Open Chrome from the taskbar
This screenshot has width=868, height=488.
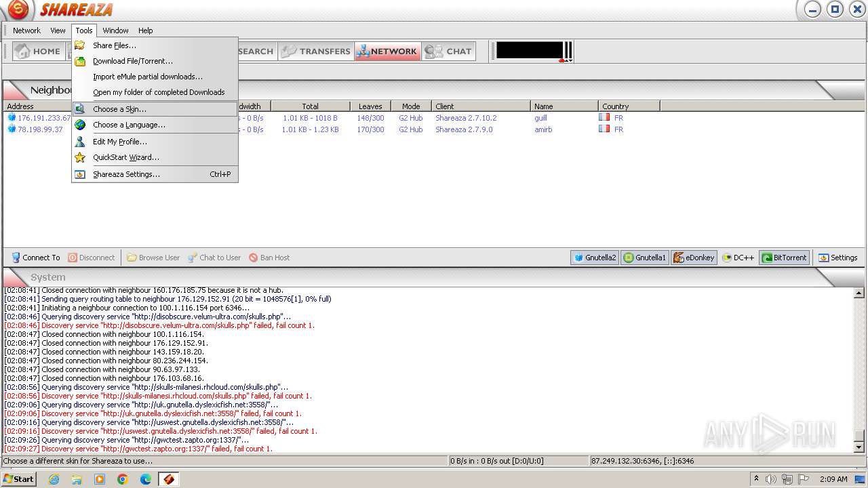point(123,479)
